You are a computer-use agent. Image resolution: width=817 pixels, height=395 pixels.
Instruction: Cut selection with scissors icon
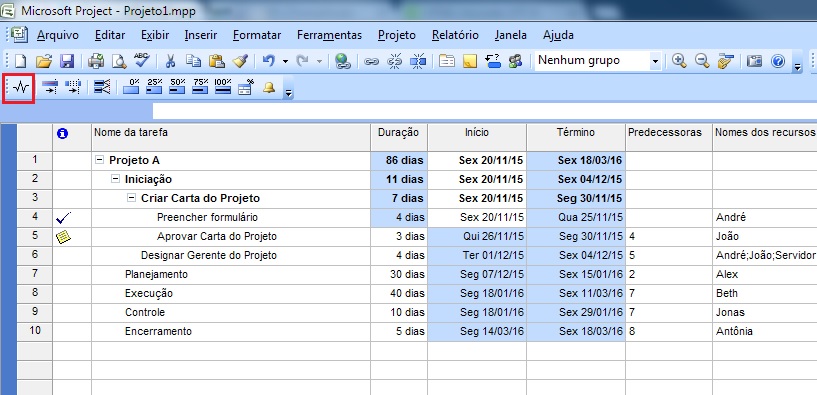pyautogui.click(x=170, y=61)
